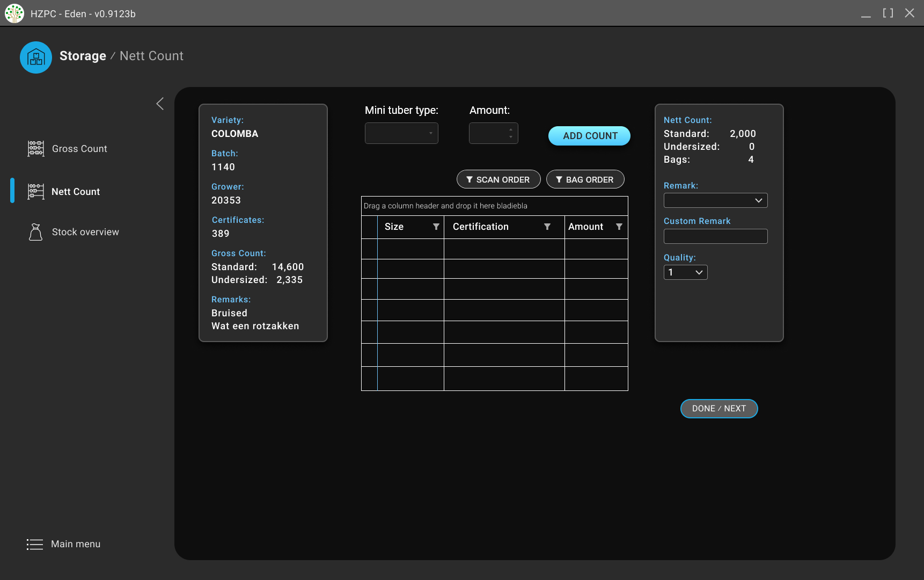Click the gross standard count 14,600
The image size is (924, 580).
coord(288,267)
